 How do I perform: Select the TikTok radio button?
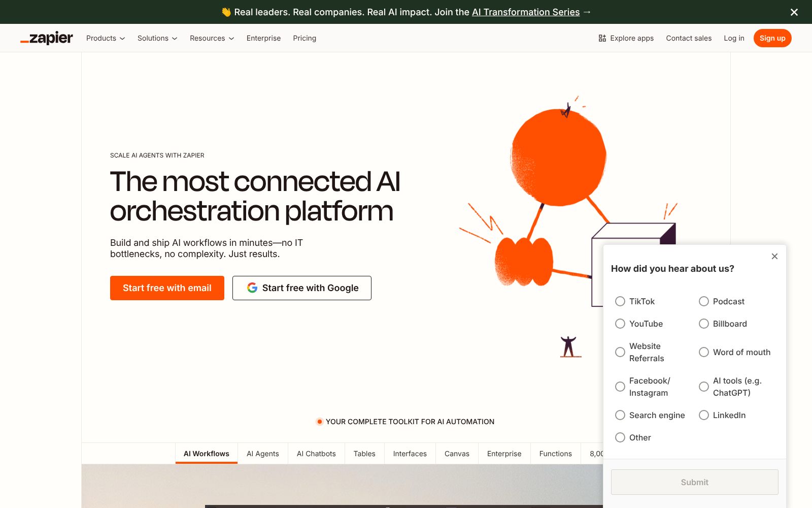coord(620,301)
